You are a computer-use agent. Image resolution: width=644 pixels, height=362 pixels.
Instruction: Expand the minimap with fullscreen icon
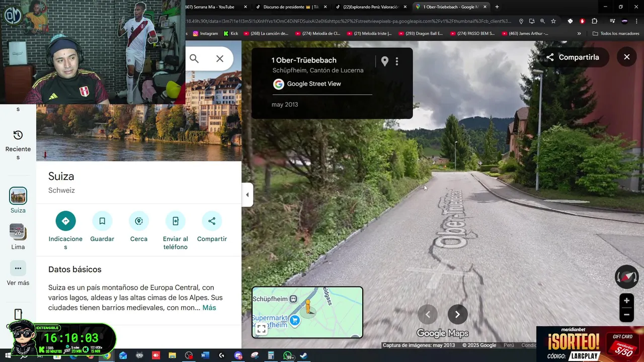pyautogui.click(x=261, y=329)
